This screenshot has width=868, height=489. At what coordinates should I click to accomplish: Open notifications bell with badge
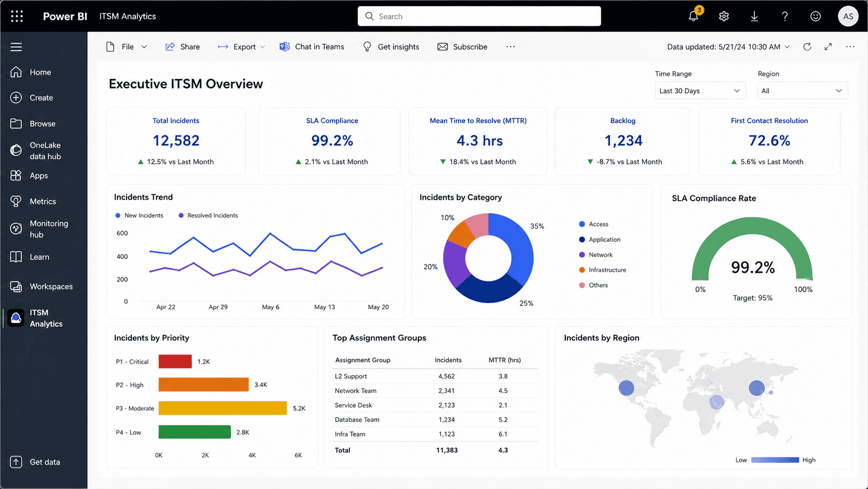[x=694, y=15]
